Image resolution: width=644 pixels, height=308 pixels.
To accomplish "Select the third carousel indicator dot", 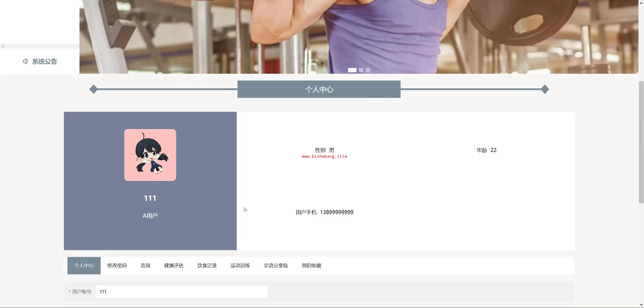I will click(368, 70).
